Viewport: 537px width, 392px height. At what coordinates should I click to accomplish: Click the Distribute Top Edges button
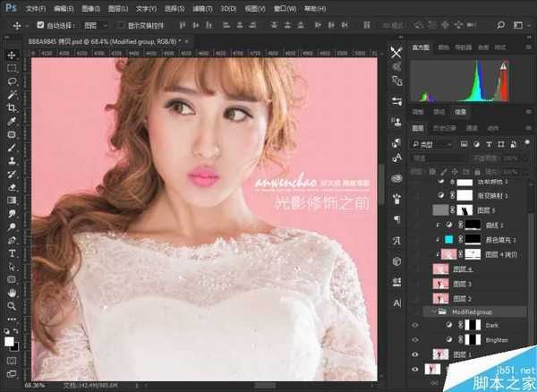[274, 25]
